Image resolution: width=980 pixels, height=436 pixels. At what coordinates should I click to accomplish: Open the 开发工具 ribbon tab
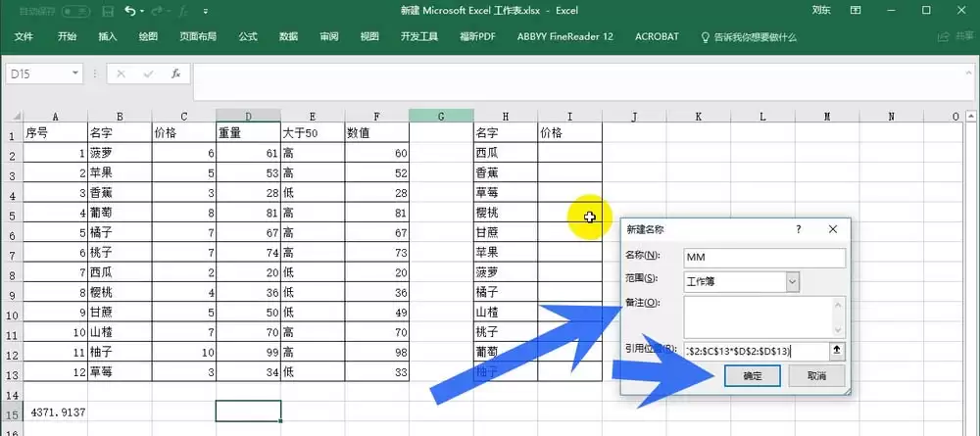[419, 37]
